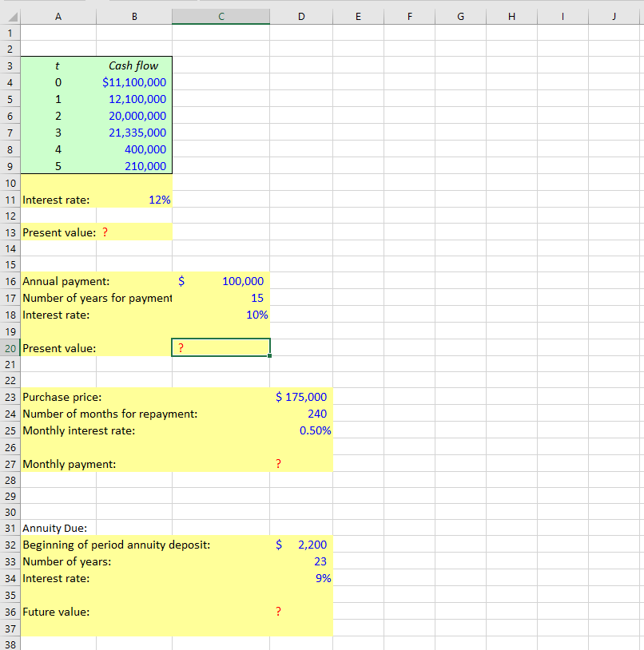Click 'Number of years:' label in row 33

67,561
